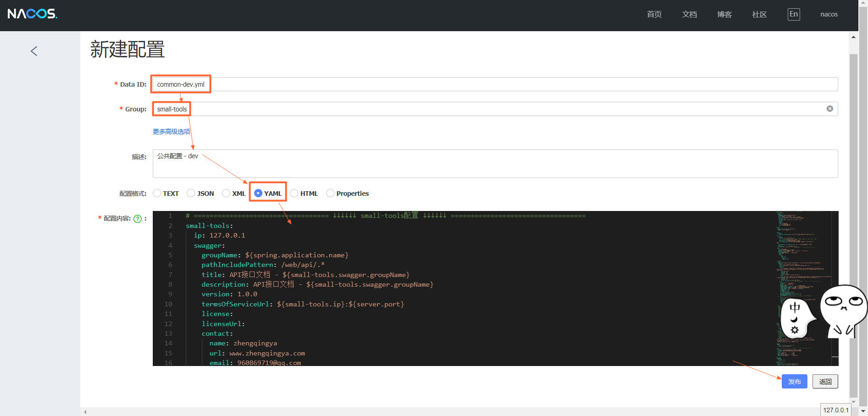Select the Properties format radio button
Image resolution: width=868 pixels, height=416 pixels.
[330, 193]
